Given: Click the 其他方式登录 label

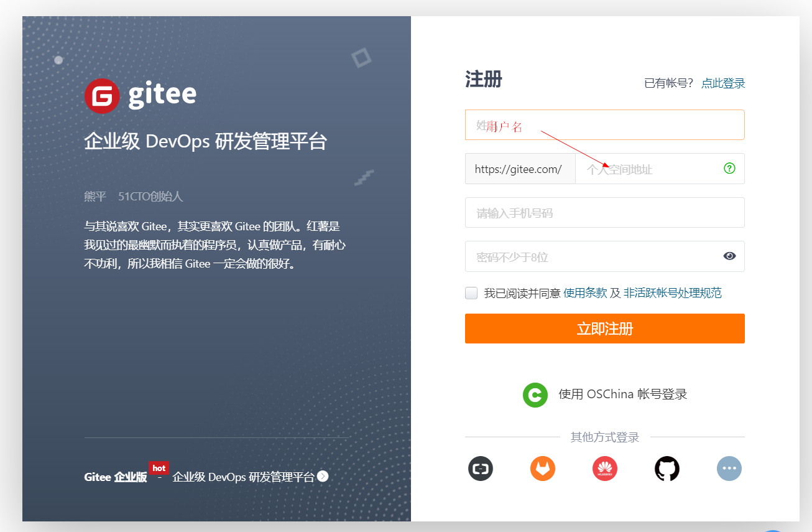Looking at the screenshot, I should point(605,437).
